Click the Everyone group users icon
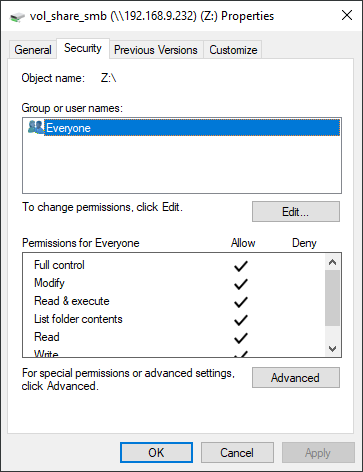The height and width of the screenshot is (472, 363). 36,127
